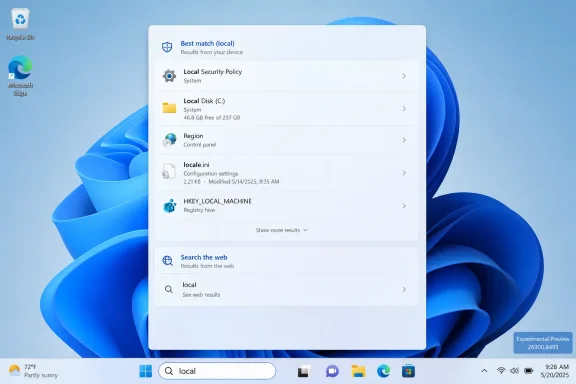This screenshot has height=384, width=576.
Task: Open File Explorer from the taskbar
Action: [x=358, y=371]
